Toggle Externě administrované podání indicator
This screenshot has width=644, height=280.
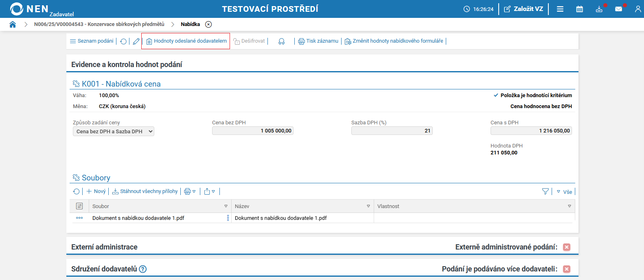(x=567, y=247)
